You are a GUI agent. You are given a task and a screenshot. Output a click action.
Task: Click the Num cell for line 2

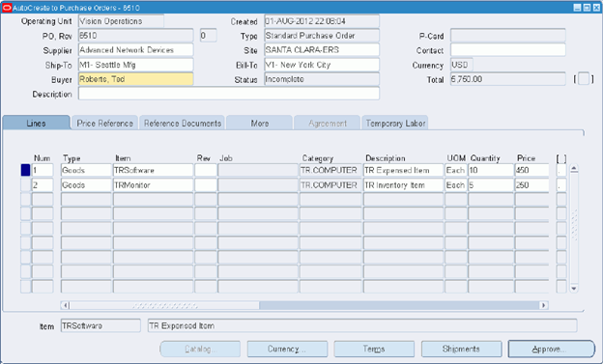click(x=43, y=184)
